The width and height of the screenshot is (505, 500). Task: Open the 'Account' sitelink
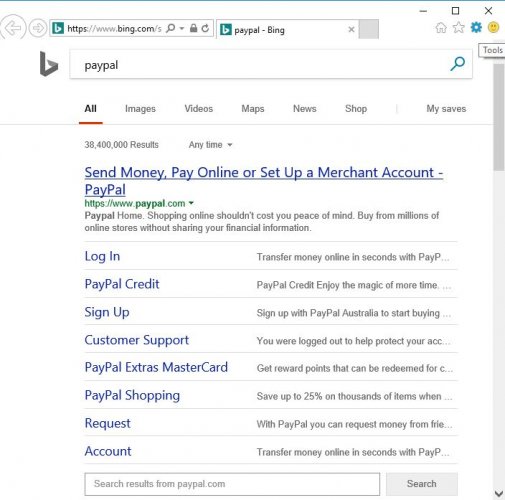tap(108, 451)
